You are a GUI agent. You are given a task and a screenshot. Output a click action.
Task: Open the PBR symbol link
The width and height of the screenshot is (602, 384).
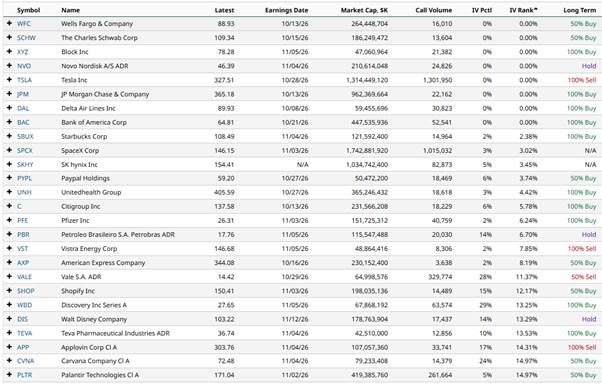pos(23,235)
